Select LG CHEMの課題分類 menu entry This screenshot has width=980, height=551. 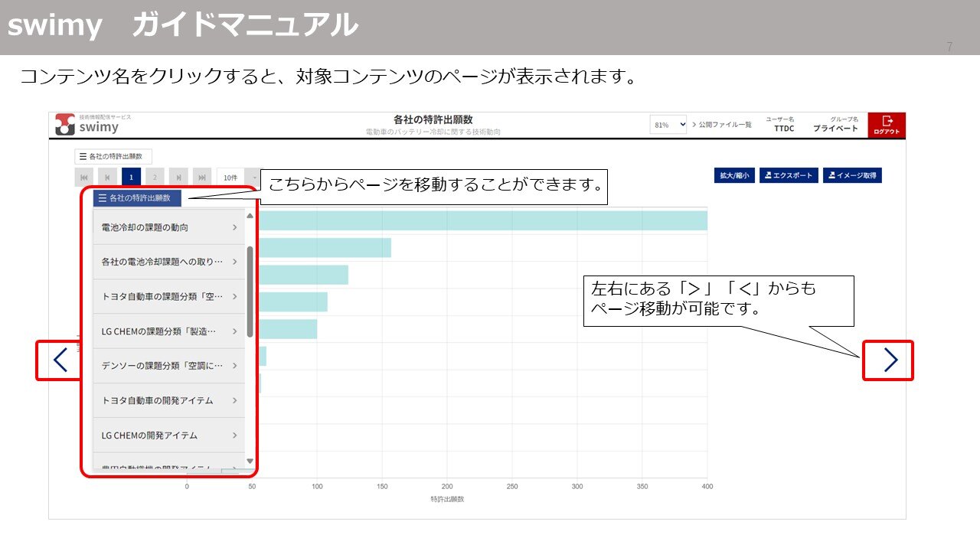click(168, 331)
